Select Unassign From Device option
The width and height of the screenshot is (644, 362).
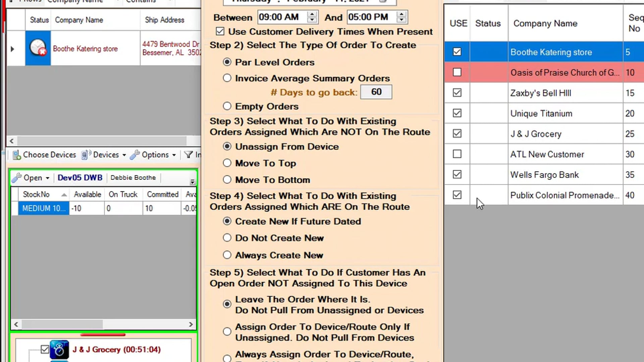[227, 146]
